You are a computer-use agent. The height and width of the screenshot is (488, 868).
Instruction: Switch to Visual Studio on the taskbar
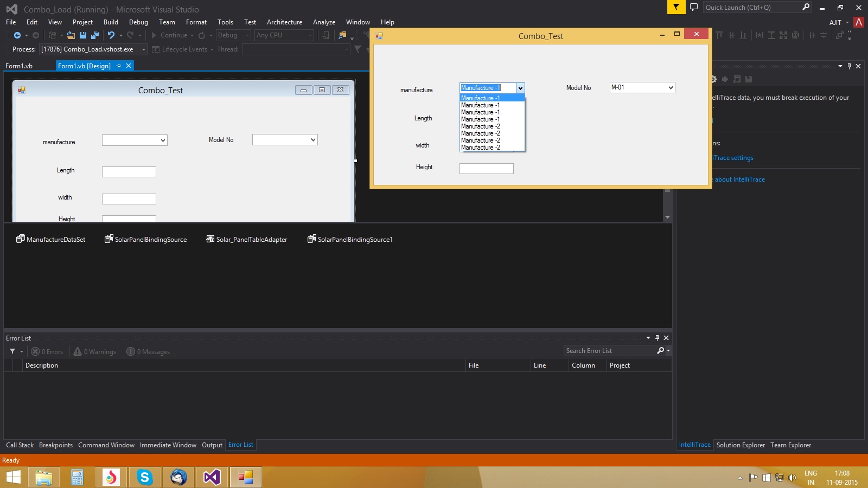pyautogui.click(x=212, y=477)
